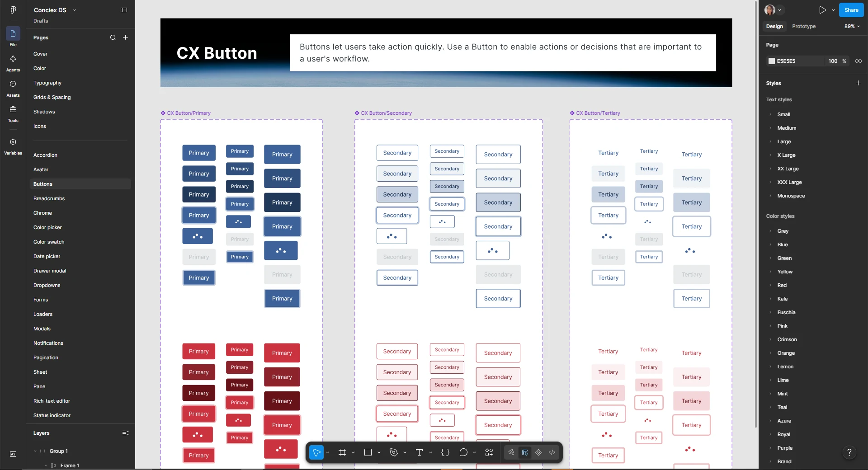Switch to Draw mode in toolbar

tap(511, 452)
